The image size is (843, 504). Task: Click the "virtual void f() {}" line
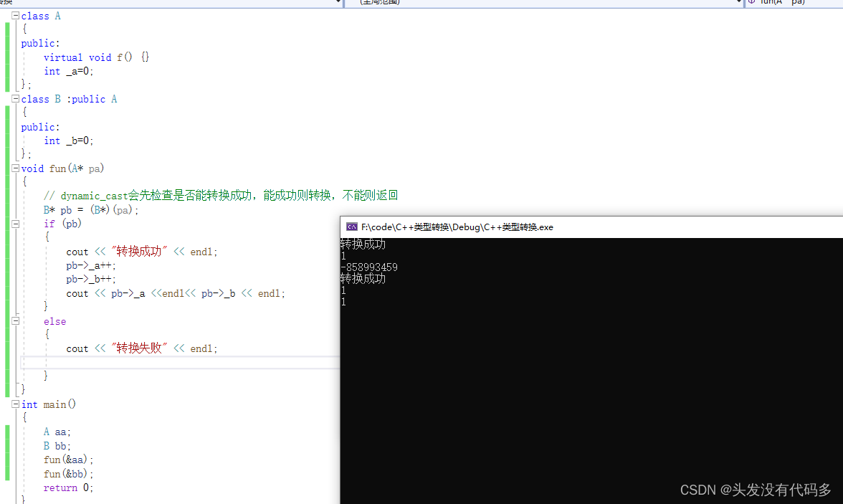(96, 57)
